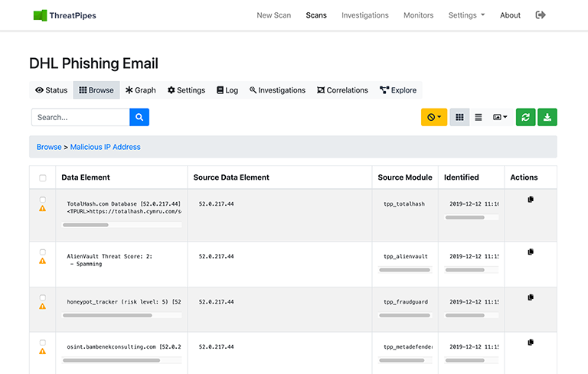The image size is (588, 374).
Task: Switch to the Graph tab
Action: click(141, 90)
